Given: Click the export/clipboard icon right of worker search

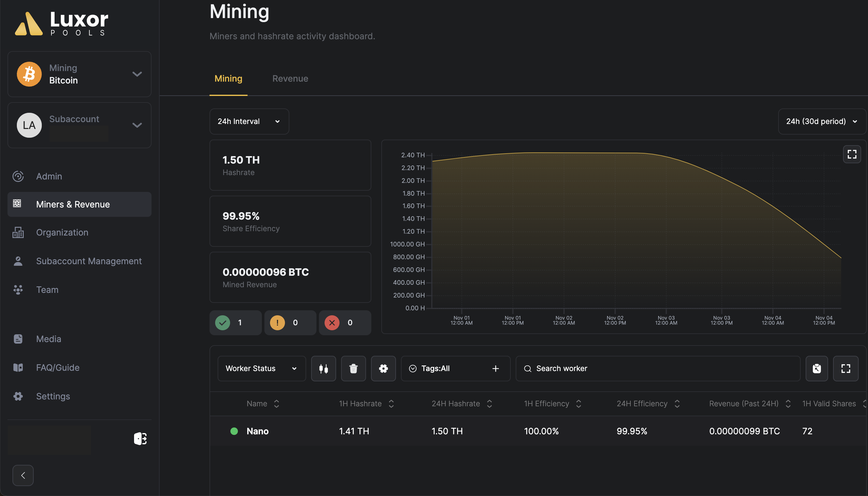Looking at the screenshot, I should [x=817, y=368].
